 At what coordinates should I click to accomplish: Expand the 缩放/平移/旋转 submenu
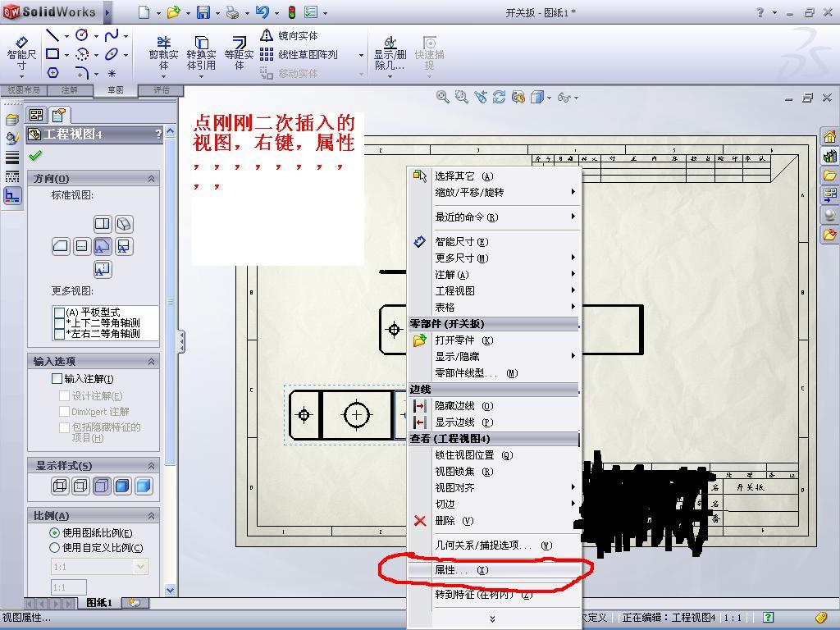point(494,192)
